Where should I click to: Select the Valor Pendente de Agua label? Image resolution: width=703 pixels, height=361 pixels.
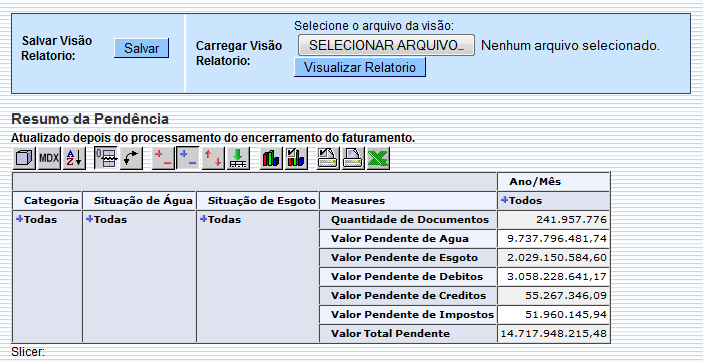408,239
